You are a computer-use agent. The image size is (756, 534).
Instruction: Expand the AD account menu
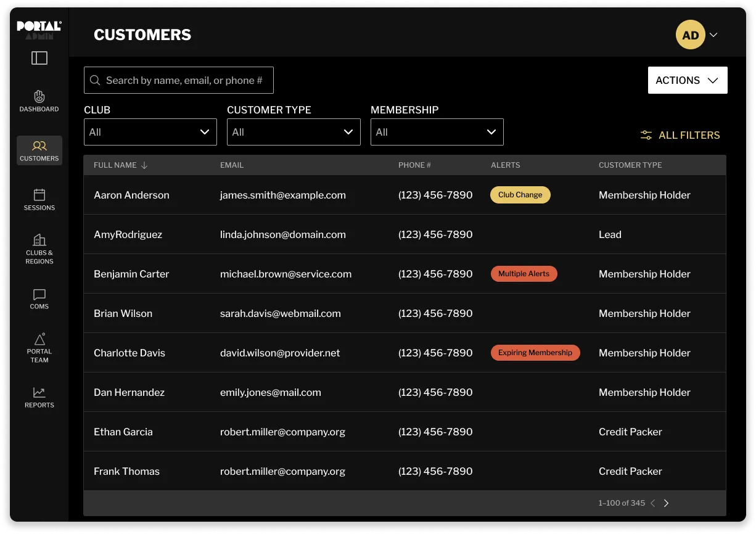697,35
